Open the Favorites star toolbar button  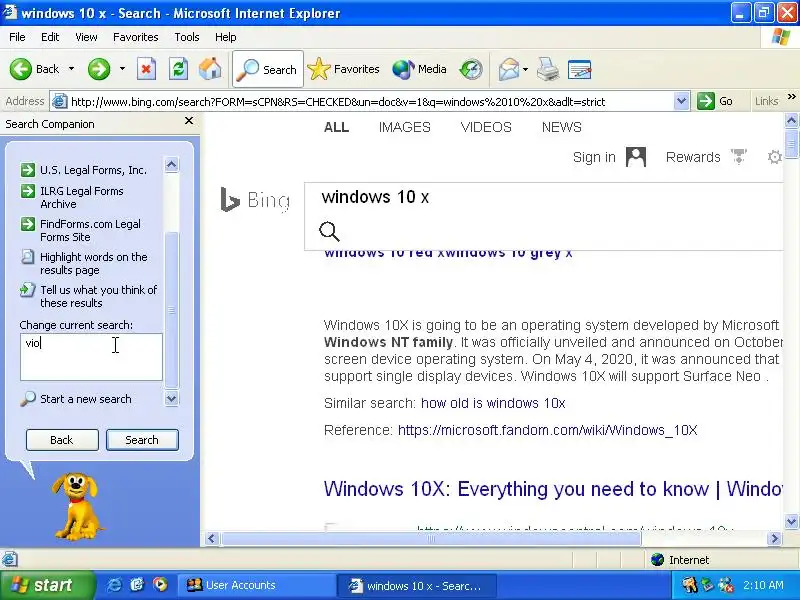click(x=343, y=69)
